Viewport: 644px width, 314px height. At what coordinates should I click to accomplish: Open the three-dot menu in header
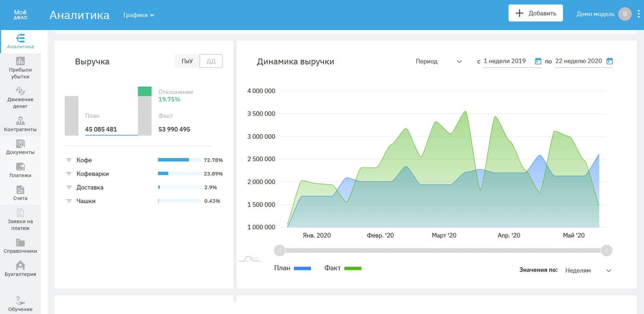639,14
